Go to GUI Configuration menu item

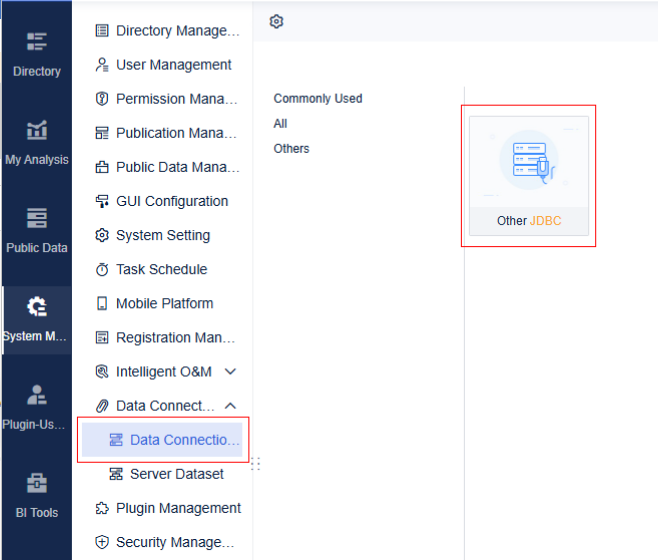pyautogui.click(x=171, y=201)
